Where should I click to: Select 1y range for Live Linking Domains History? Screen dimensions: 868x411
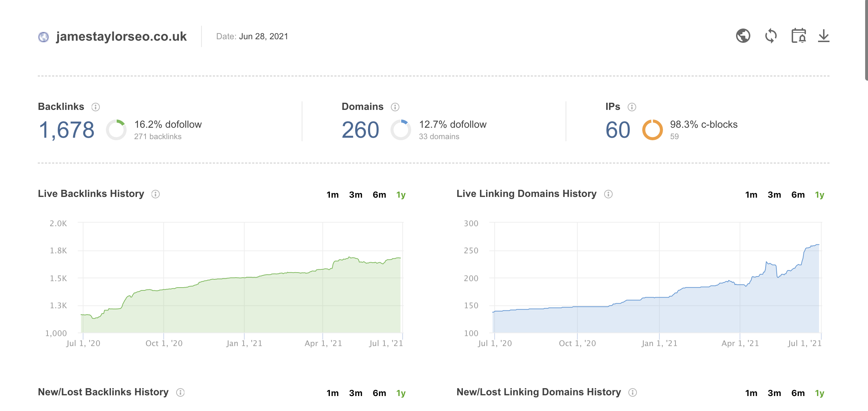[x=820, y=194]
